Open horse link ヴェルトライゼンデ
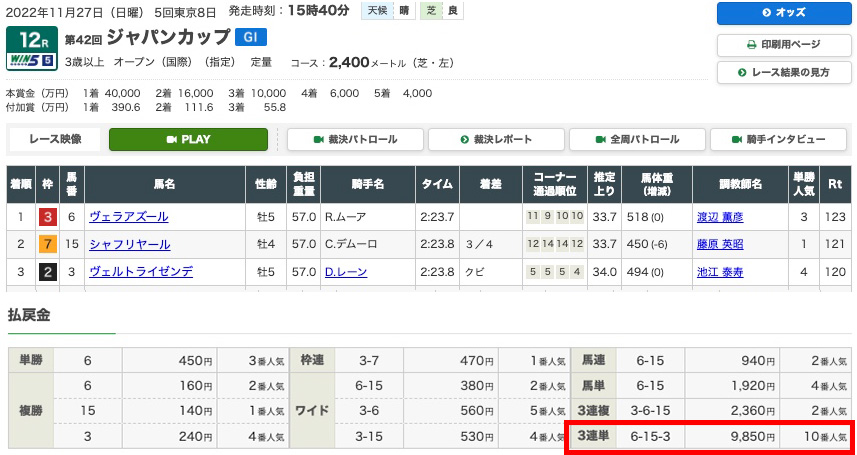The height and width of the screenshot is (455, 857). [141, 272]
